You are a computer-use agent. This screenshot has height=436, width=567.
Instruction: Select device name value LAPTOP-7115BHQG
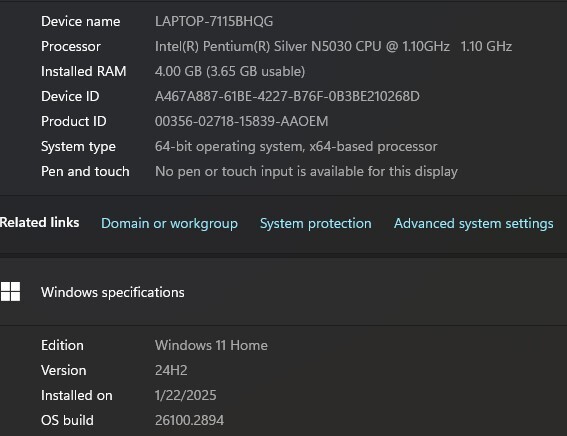214,21
